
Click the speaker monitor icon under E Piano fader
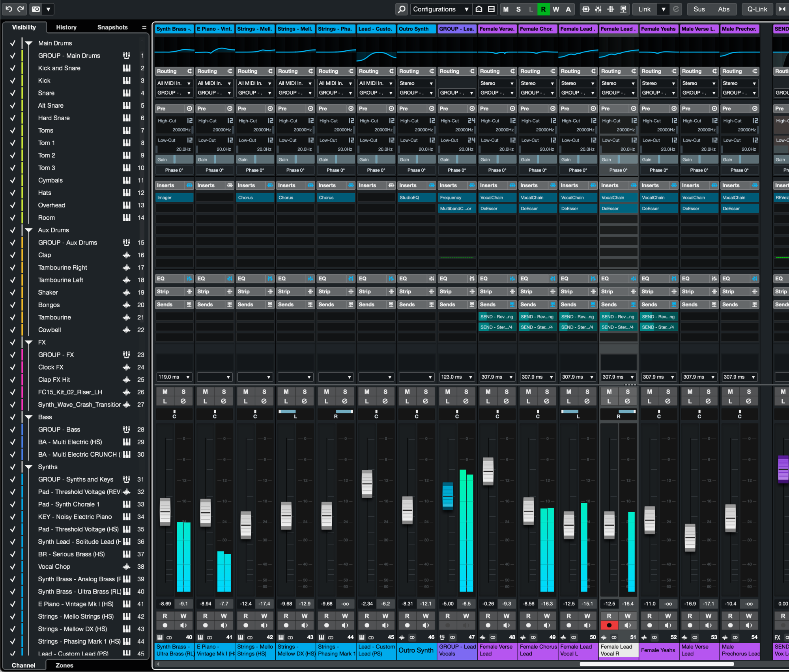[224, 625]
